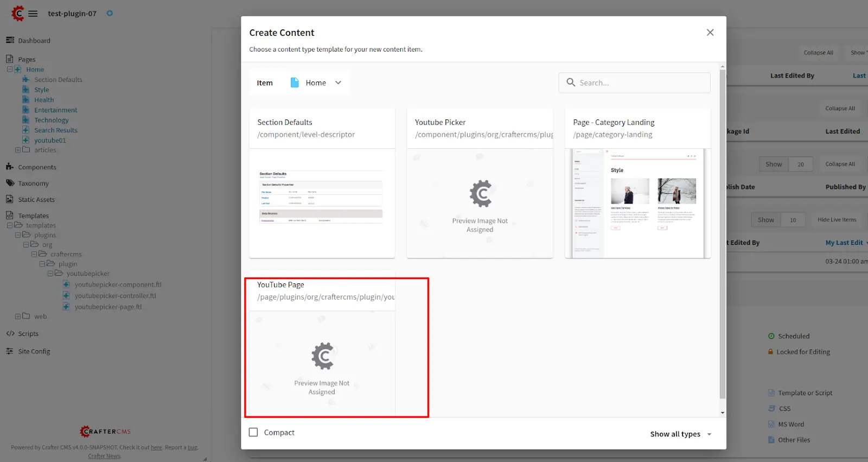Choose the Youtube Picker content type
868x462 pixels.
click(480, 183)
